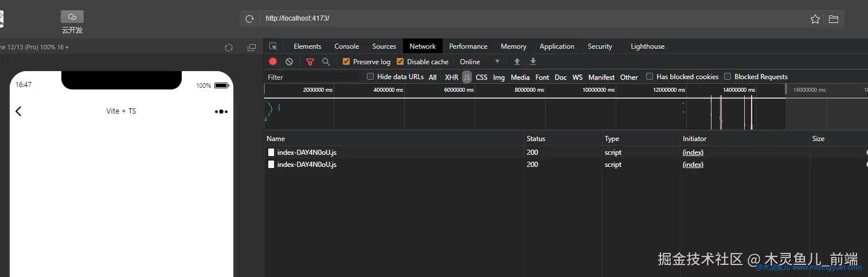
Task: Open the folder icon beside the star
Action: [x=834, y=19]
